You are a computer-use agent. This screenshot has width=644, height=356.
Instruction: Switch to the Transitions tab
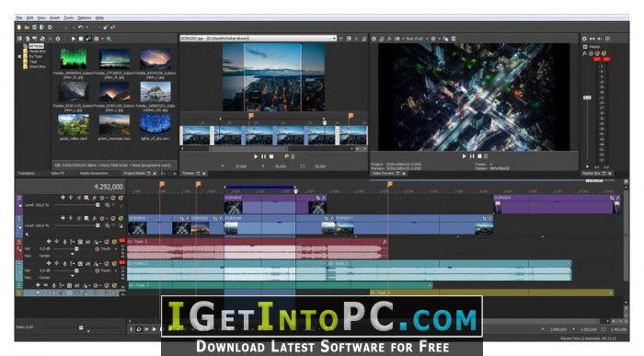[x=27, y=174]
